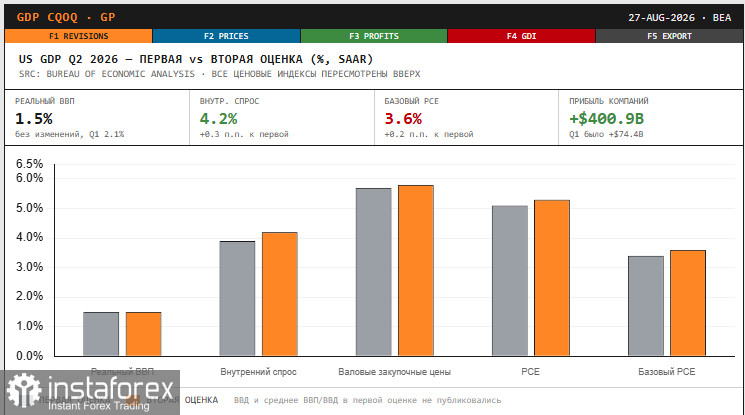Click the 6.5% y-axis label
The width and height of the screenshot is (745, 415).
(x=29, y=164)
